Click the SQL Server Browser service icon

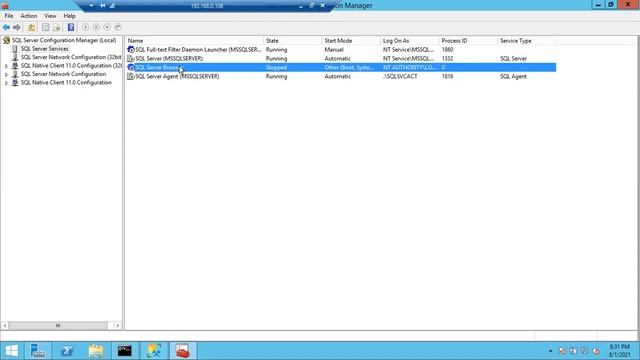coord(131,67)
